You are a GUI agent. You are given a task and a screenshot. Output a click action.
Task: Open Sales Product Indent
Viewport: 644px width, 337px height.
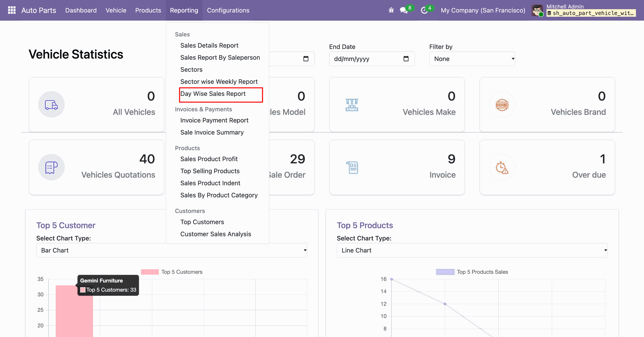[x=210, y=183]
